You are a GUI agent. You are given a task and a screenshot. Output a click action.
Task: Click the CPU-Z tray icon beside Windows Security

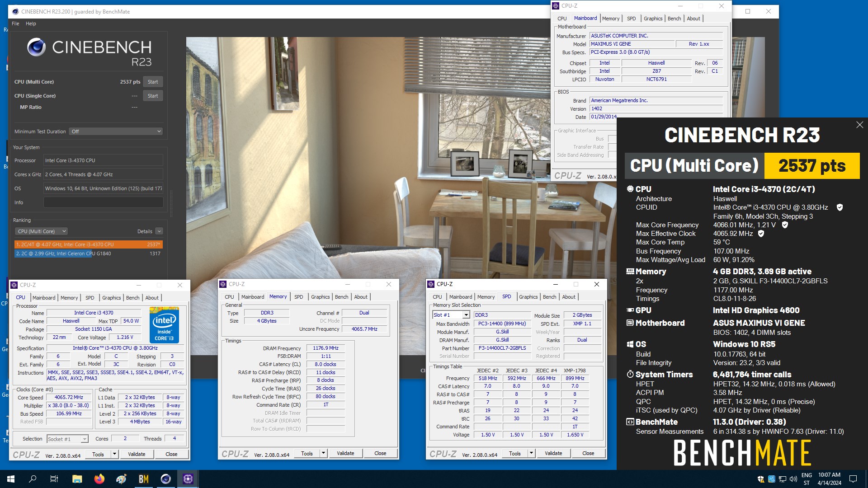pos(772,479)
